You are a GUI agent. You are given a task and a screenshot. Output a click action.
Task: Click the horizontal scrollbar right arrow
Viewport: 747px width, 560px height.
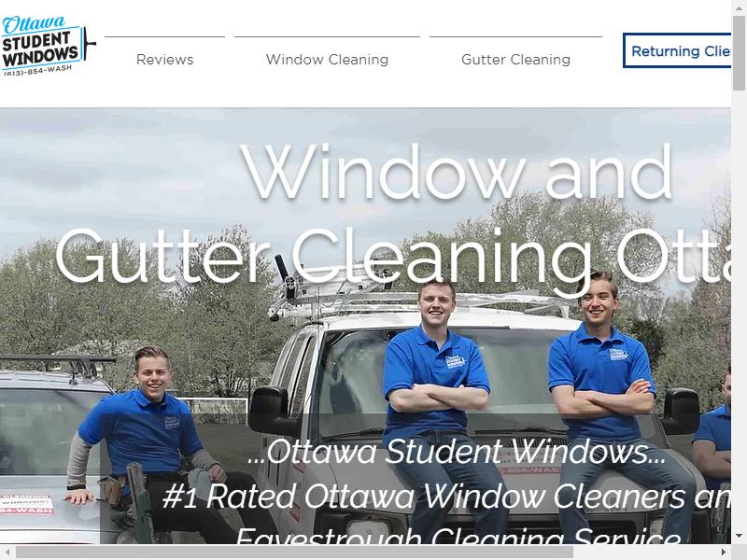(724, 552)
